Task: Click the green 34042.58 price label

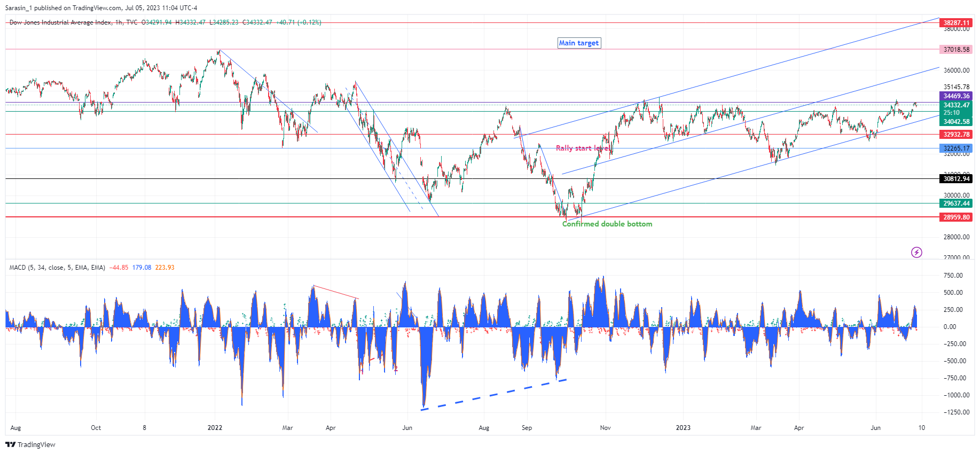Action: [956, 122]
